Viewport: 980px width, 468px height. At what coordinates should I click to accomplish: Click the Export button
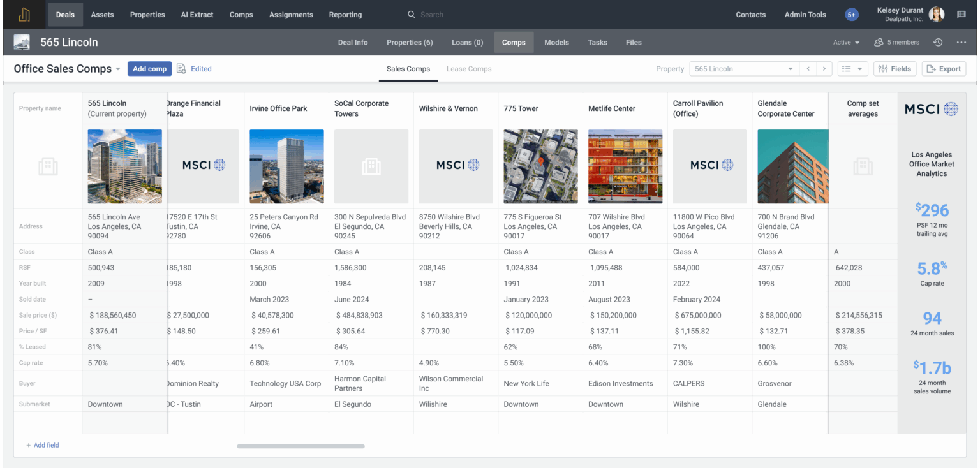point(944,69)
